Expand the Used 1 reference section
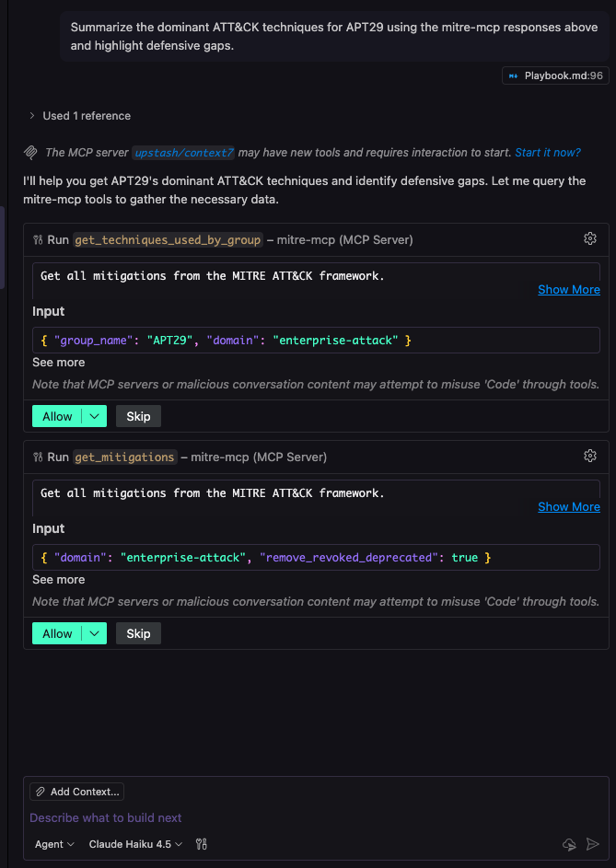616x868 pixels. point(80,116)
